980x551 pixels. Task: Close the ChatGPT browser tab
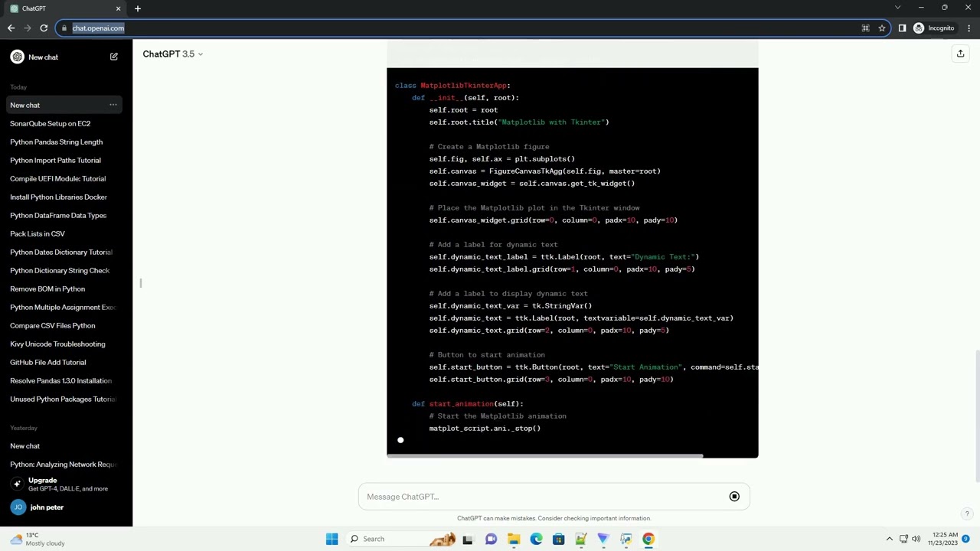tap(118, 8)
